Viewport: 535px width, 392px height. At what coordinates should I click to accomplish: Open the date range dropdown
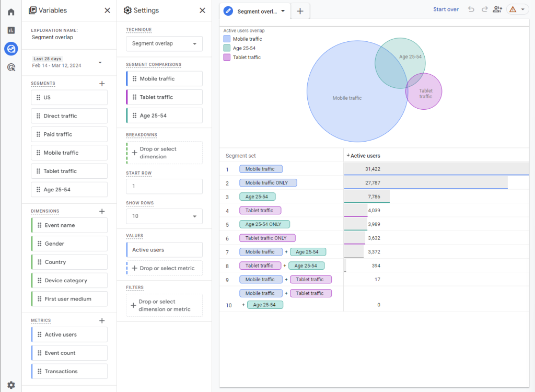click(x=67, y=62)
